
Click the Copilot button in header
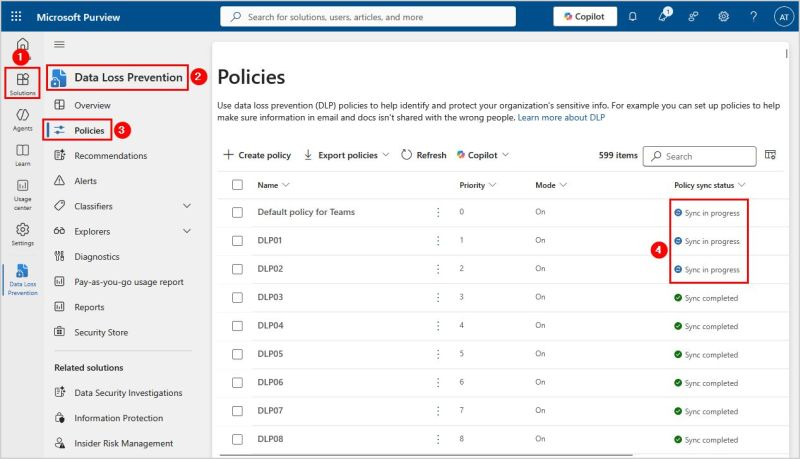coord(585,16)
